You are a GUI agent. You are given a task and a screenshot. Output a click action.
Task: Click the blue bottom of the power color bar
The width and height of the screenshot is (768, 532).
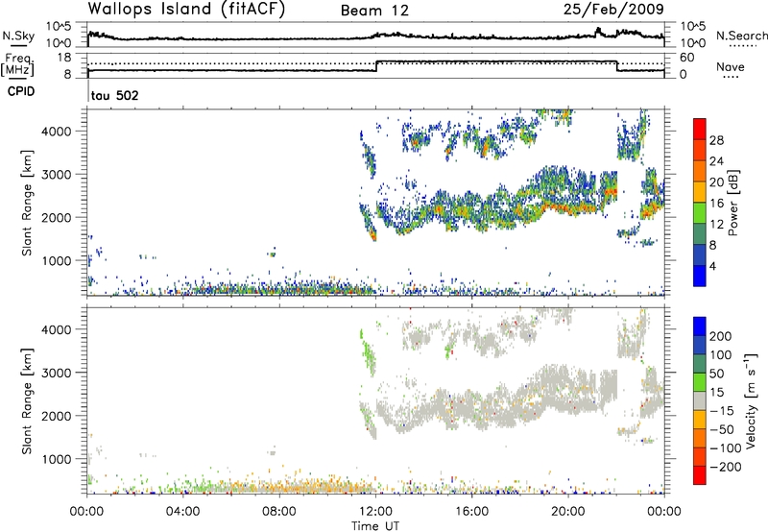tap(700, 277)
